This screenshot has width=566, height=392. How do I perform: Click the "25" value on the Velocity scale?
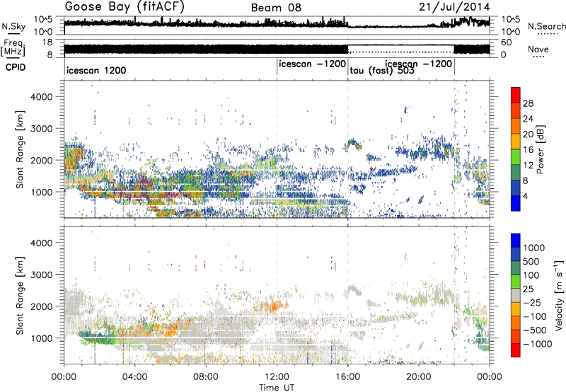(528, 289)
